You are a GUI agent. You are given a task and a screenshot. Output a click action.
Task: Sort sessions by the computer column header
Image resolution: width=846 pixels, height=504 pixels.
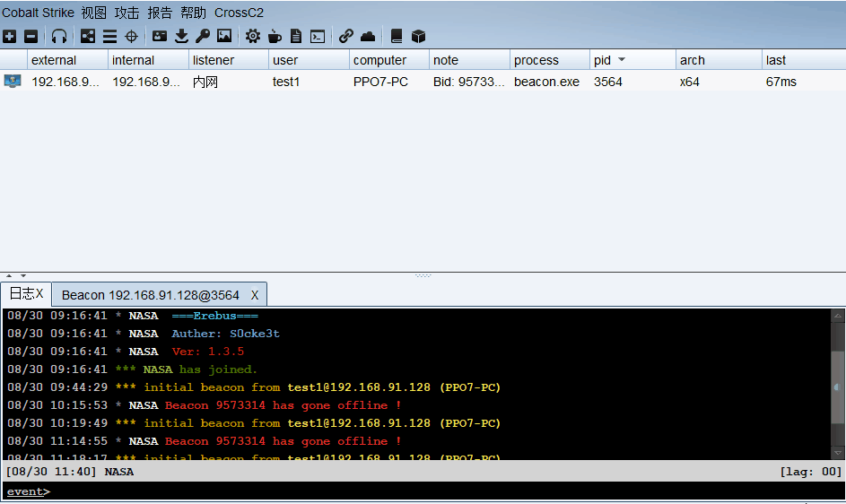[389, 60]
